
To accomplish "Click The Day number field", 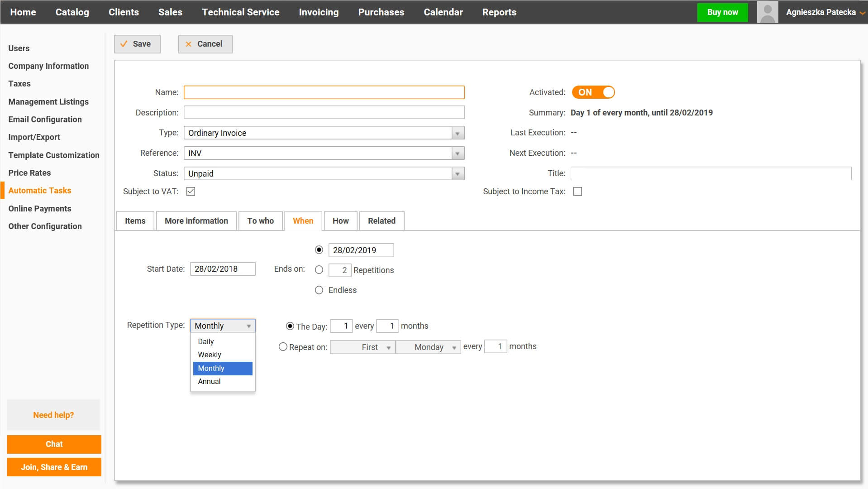I will point(341,326).
